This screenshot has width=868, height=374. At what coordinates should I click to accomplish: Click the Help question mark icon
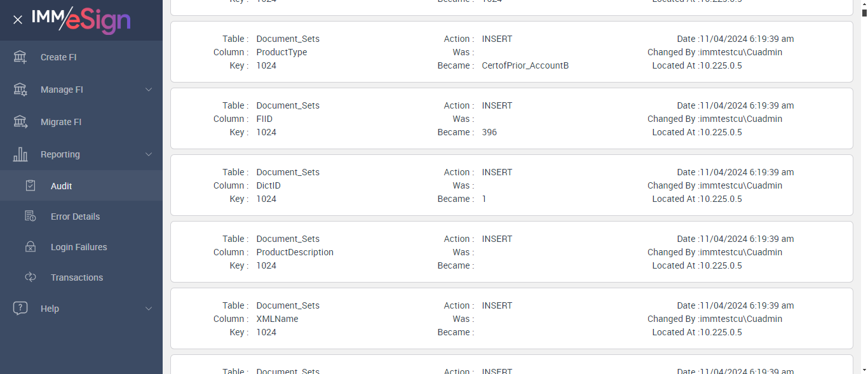click(20, 309)
